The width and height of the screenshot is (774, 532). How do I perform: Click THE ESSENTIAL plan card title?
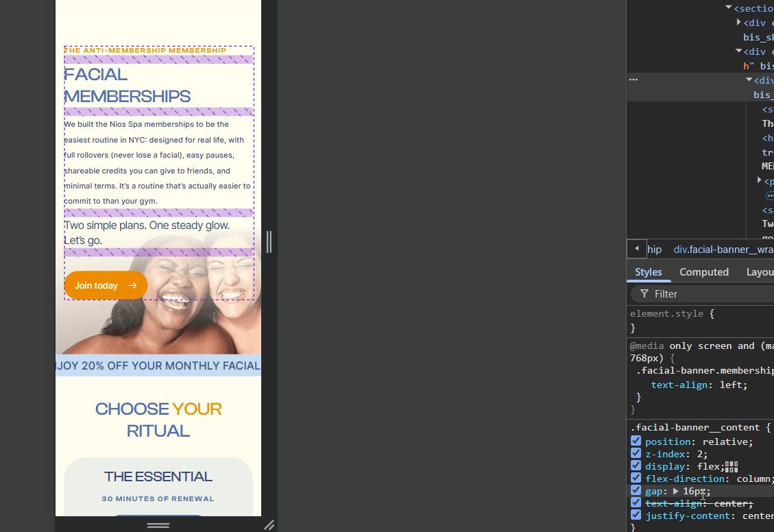[158, 476]
